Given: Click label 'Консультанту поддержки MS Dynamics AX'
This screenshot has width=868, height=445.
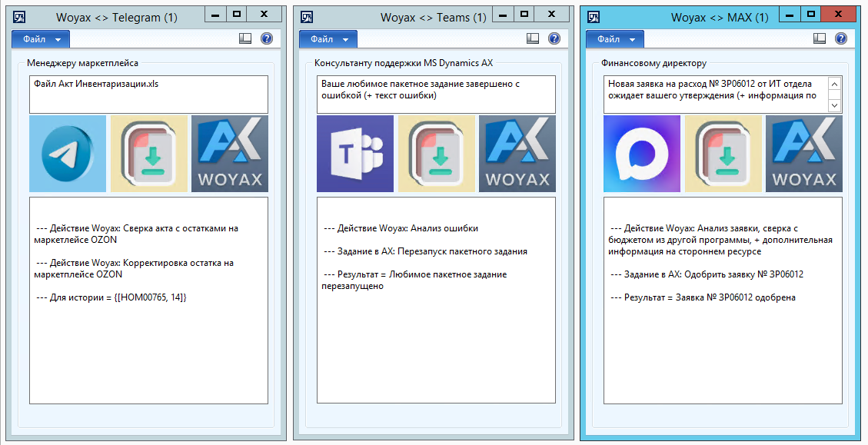Looking at the screenshot, I should coord(404,63).
